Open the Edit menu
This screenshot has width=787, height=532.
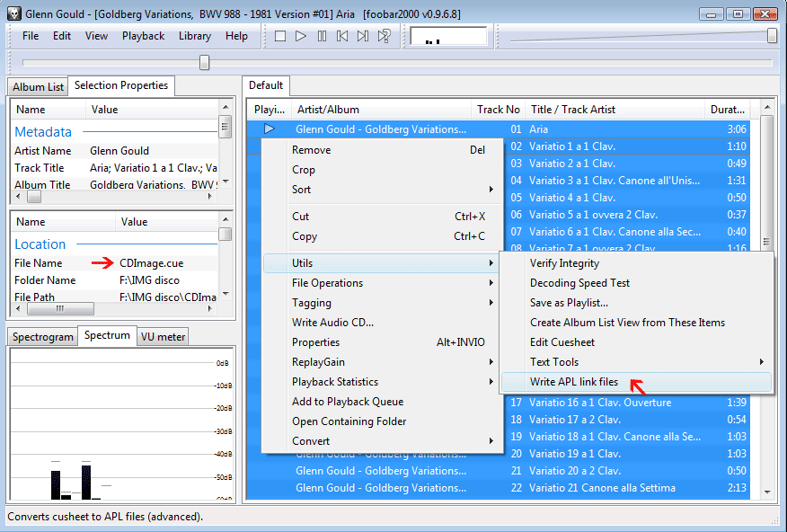click(62, 36)
